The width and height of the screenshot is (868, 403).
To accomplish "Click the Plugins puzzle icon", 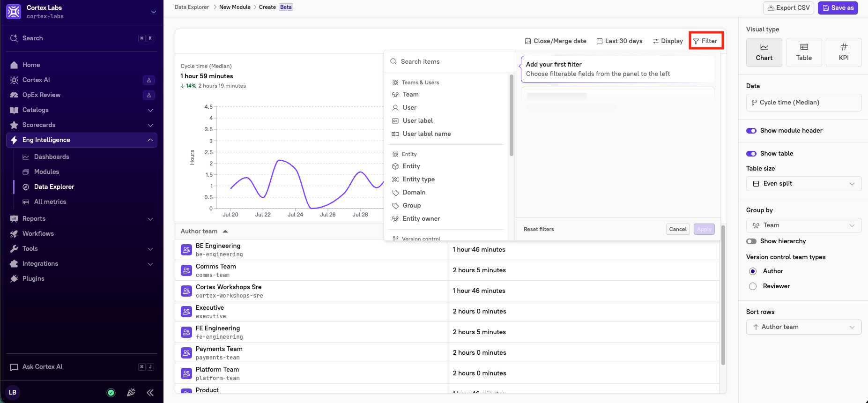I will [14, 279].
